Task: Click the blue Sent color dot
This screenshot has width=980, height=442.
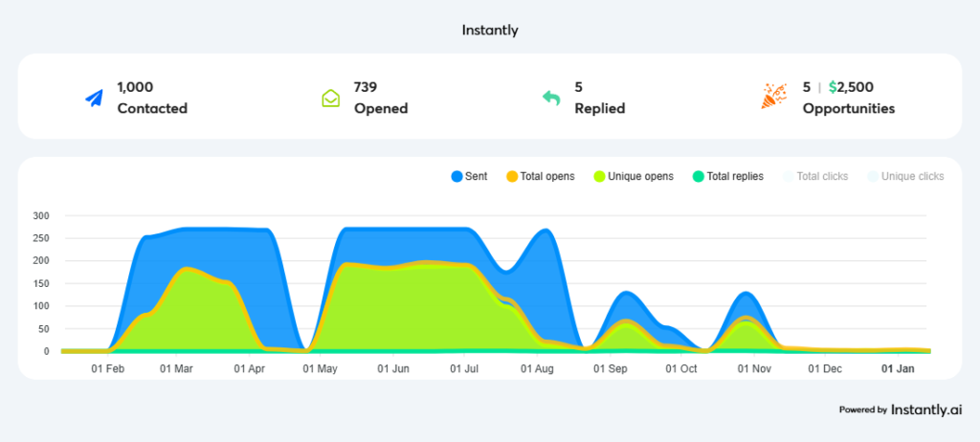Action: pyautogui.click(x=457, y=176)
